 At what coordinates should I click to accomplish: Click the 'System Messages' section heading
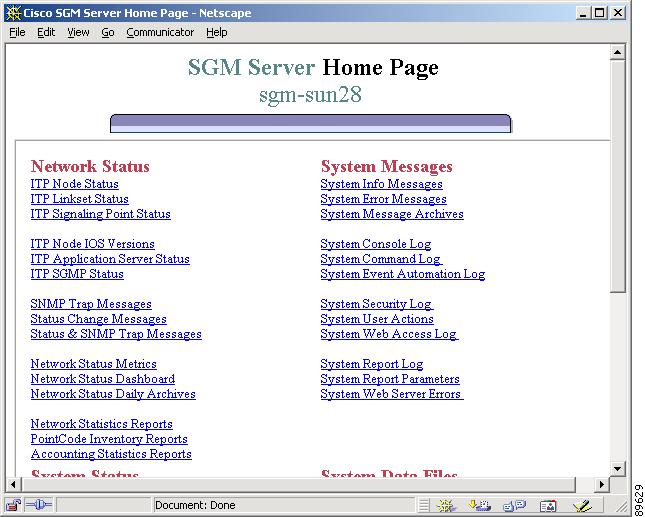(x=387, y=166)
